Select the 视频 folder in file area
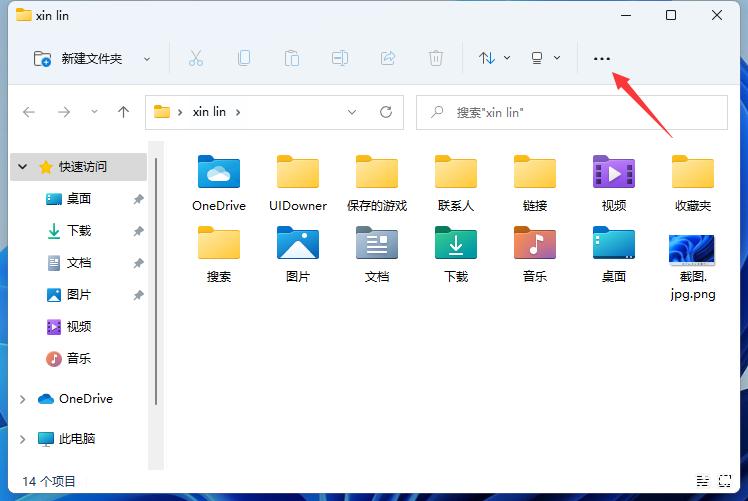748x501 pixels. point(614,184)
